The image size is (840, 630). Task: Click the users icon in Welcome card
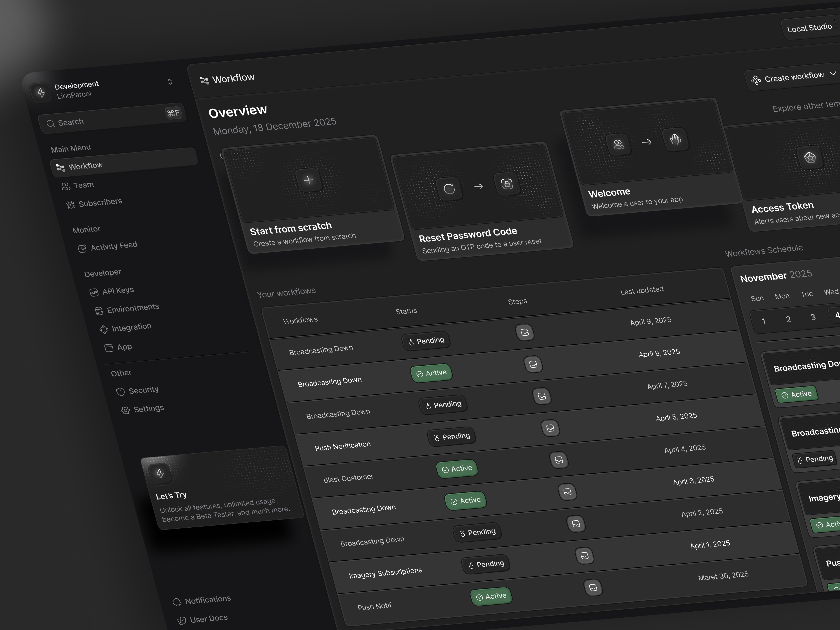click(619, 144)
